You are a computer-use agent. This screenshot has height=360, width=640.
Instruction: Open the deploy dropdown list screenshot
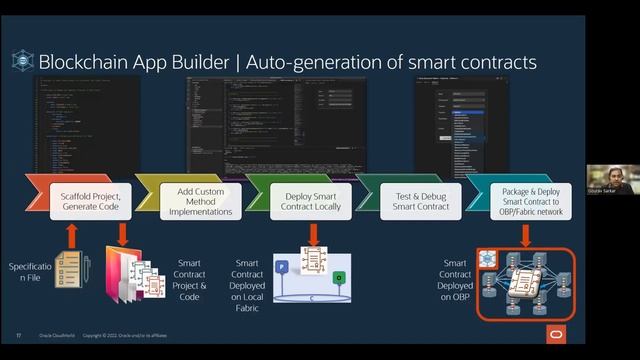point(462,127)
